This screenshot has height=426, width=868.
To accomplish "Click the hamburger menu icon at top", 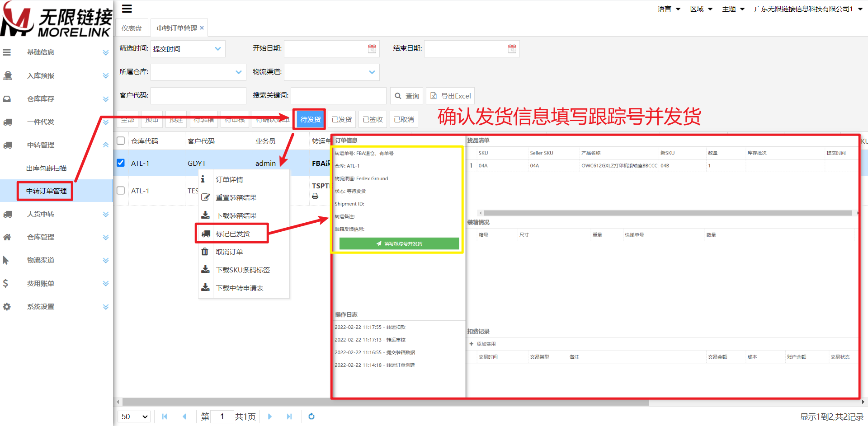I will [127, 9].
